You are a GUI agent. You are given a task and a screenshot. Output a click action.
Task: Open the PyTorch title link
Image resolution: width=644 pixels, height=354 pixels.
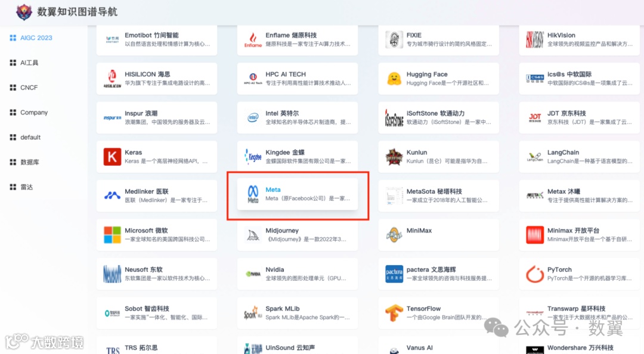click(x=559, y=270)
